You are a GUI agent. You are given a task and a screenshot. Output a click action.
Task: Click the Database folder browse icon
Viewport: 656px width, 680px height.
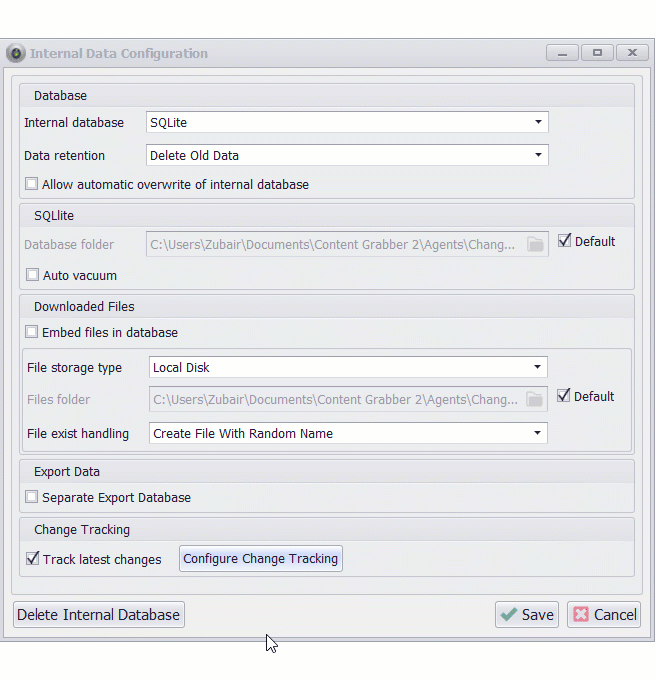(535, 244)
